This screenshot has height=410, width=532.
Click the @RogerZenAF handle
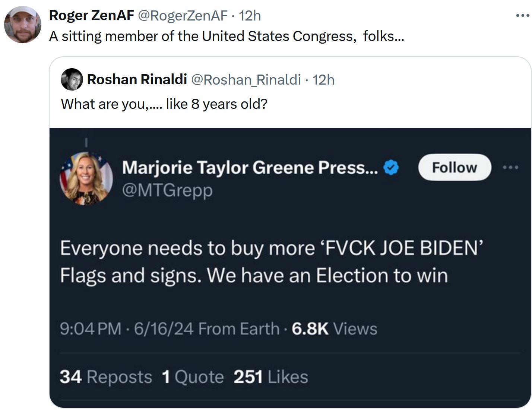183,16
